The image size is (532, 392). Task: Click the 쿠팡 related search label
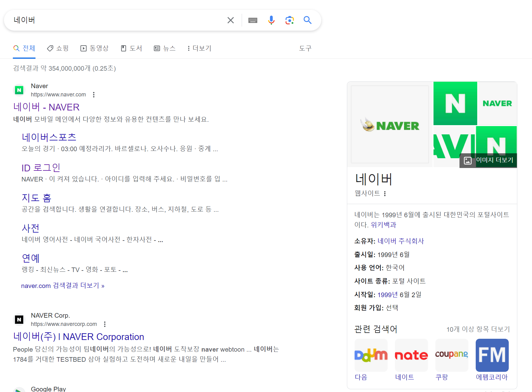442,377
